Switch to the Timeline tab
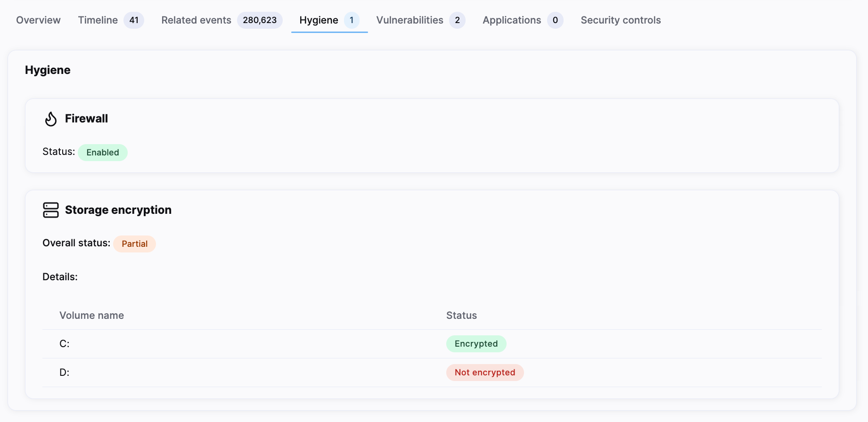The width and height of the screenshot is (868, 422). (111, 20)
